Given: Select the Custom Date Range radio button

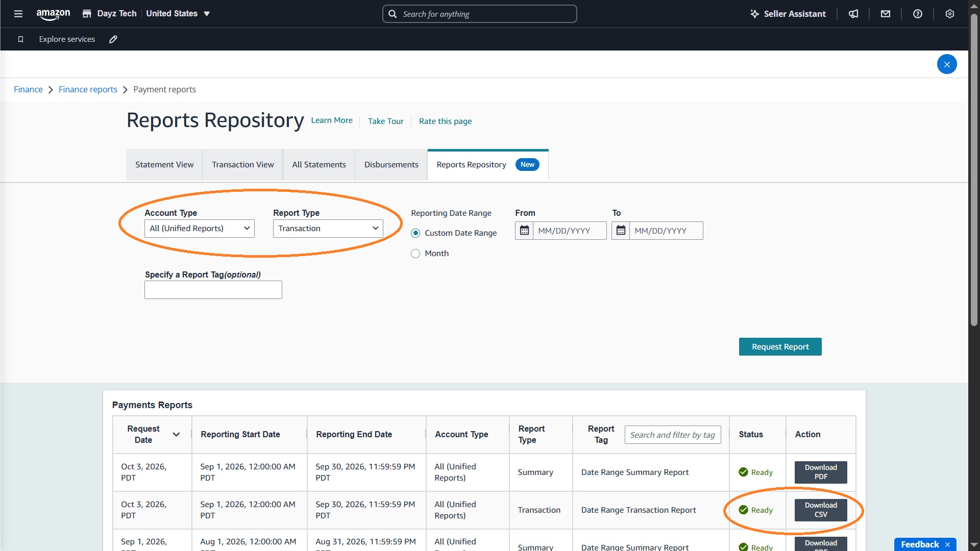Looking at the screenshot, I should (x=415, y=233).
